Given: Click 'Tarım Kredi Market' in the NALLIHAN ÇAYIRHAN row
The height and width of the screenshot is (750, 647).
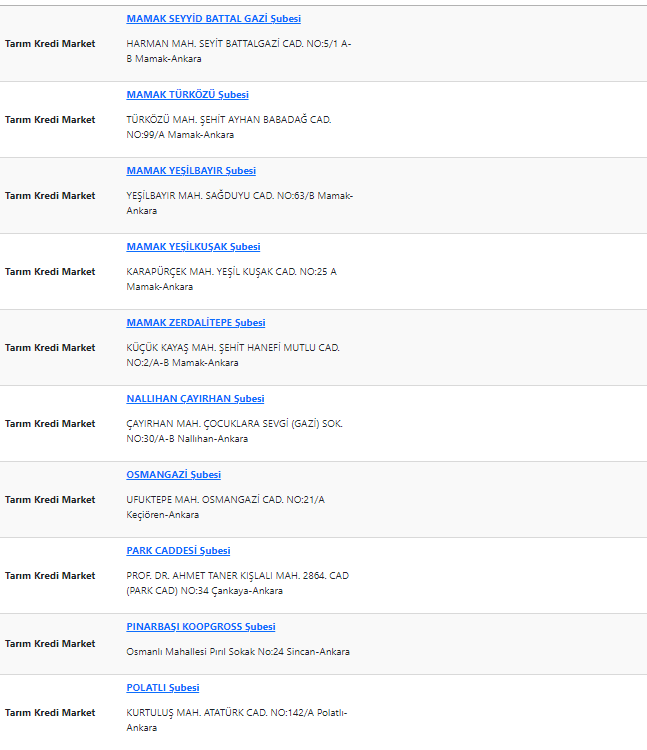Looking at the screenshot, I should (50, 424).
